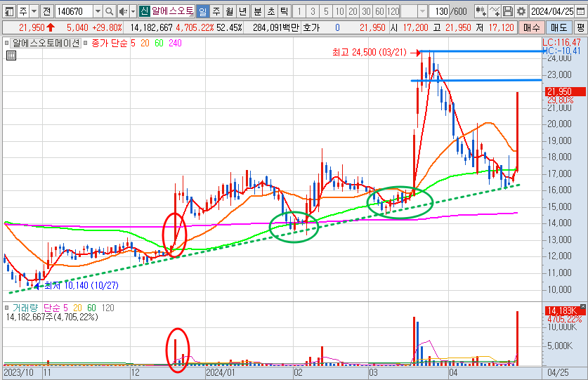
Task: Click the 284,091백만 trading value
Action: [275, 27]
